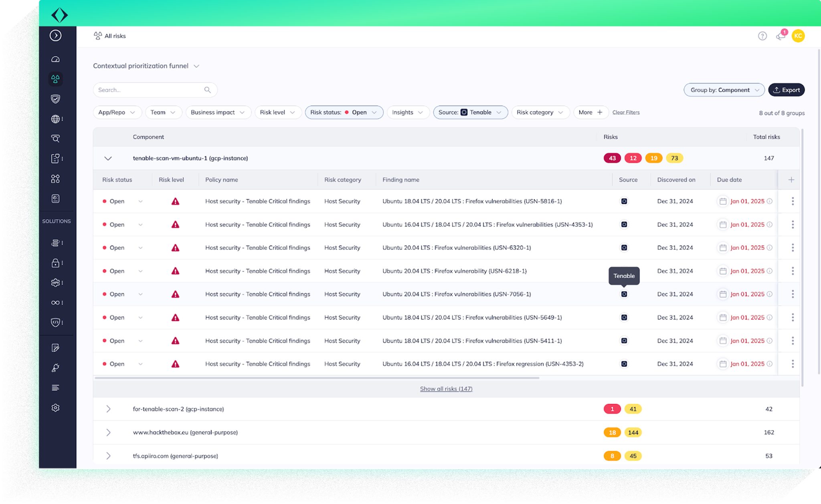Open the shield governance icon in sidebar
The height and width of the screenshot is (504, 821).
tap(56, 99)
